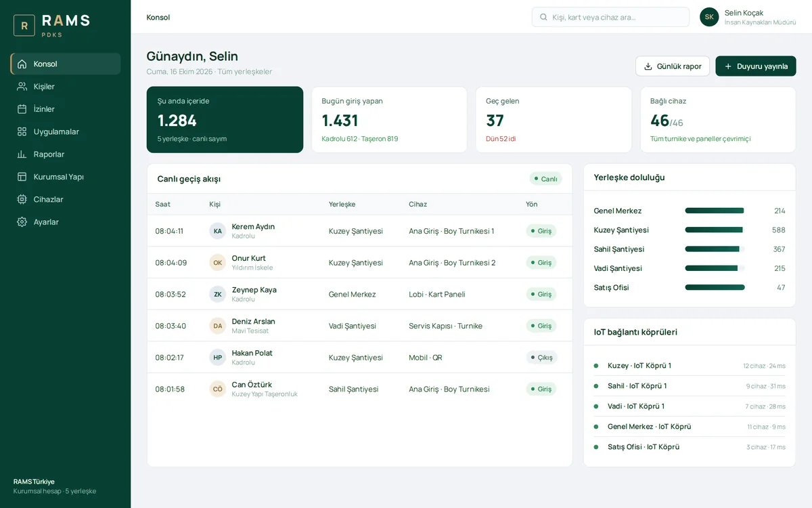Click the Uygulamalar grid icon
The image size is (812, 508).
point(22,131)
